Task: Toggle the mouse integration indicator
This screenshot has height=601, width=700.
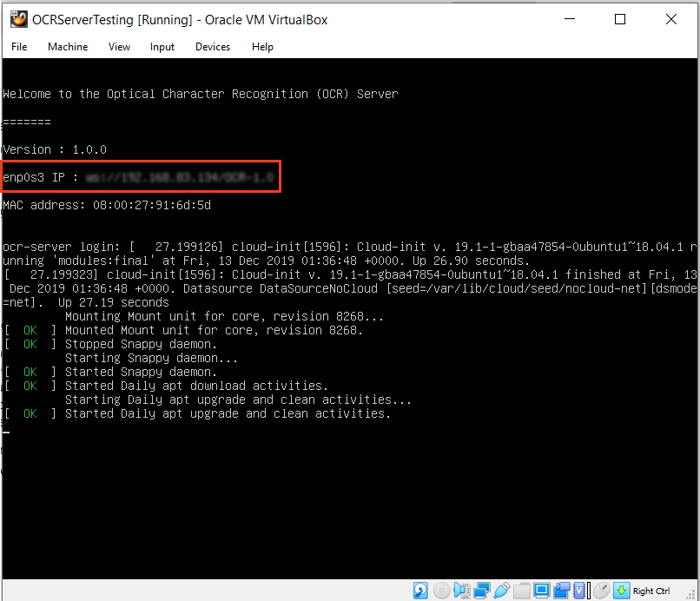Action: coord(601,591)
